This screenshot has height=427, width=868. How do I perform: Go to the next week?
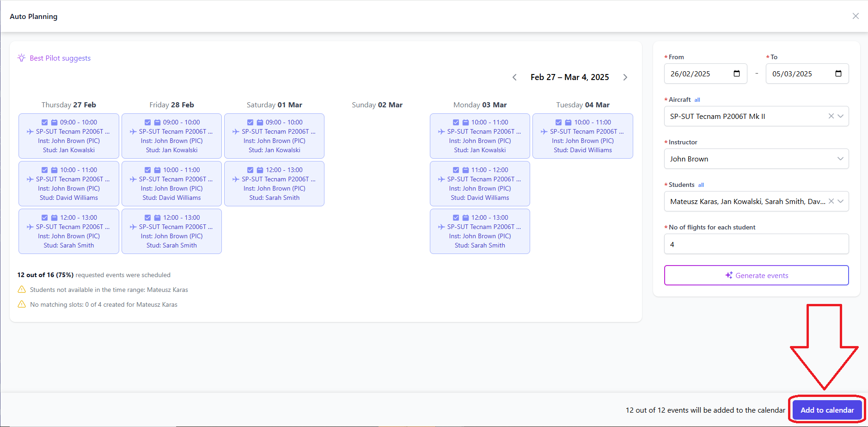625,77
